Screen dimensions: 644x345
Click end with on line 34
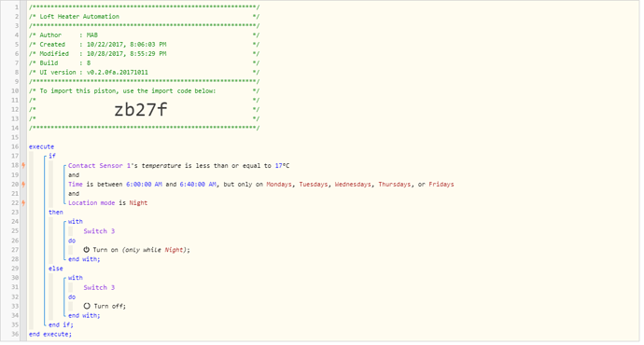(x=84, y=315)
